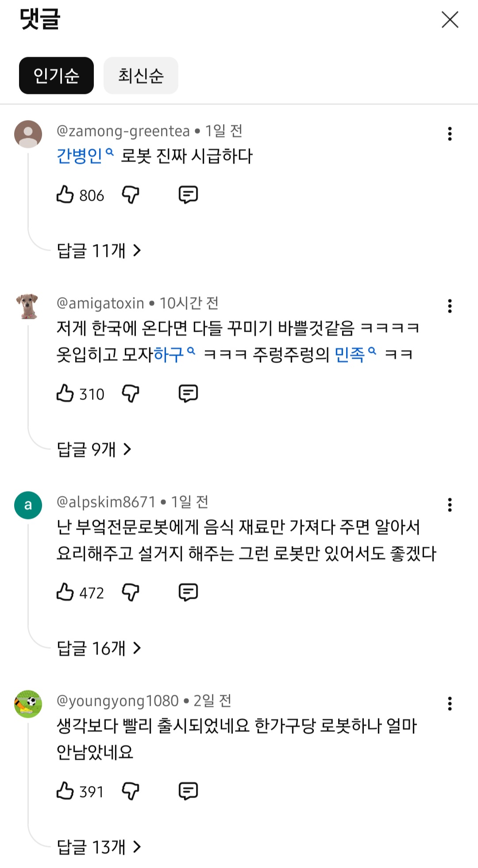Open the three-dot menu for @alpskim8671's comment
This screenshot has width=478, height=868.
point(450,505)
